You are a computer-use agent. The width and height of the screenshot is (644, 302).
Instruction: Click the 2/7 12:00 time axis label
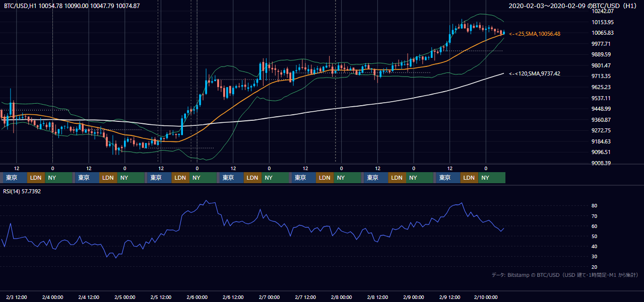[x=305, y=297]
